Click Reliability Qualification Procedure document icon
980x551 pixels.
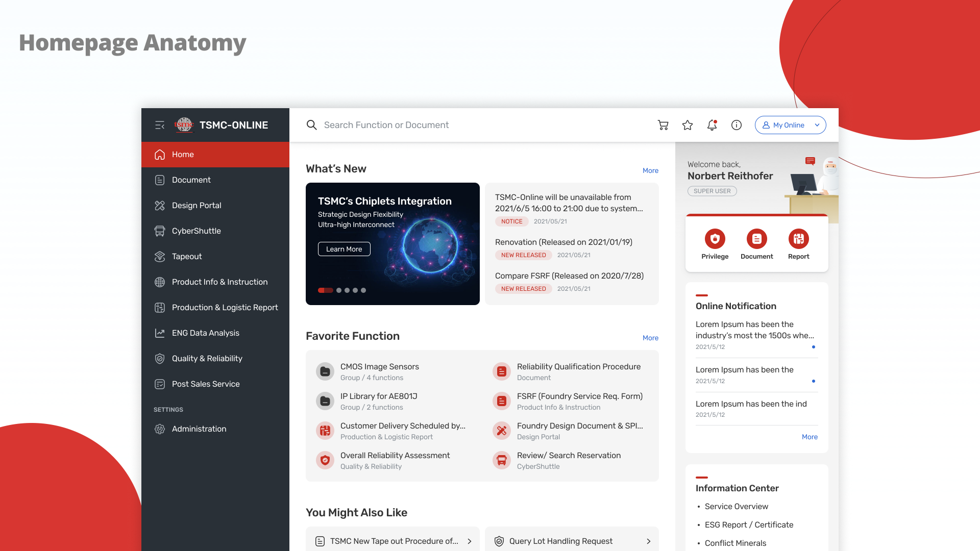point(502,371)
